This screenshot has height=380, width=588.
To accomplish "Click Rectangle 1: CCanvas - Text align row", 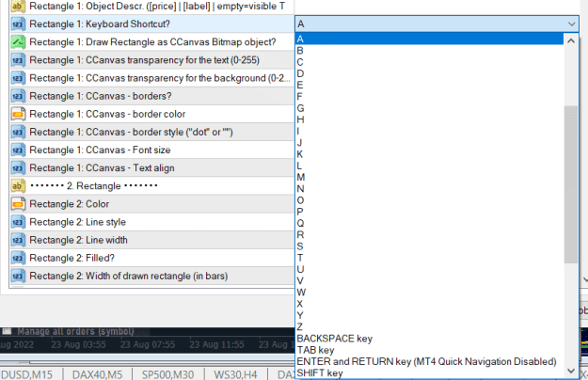I will coord(151,167).
